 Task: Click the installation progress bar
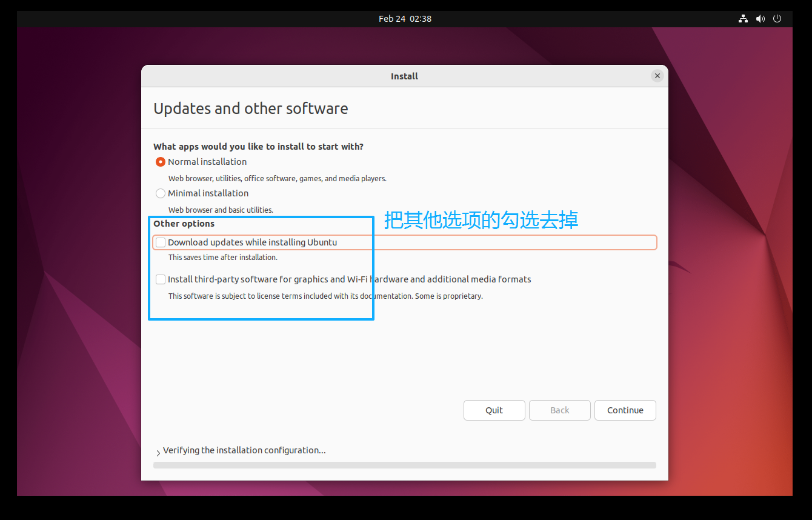[x=405, y=465]
